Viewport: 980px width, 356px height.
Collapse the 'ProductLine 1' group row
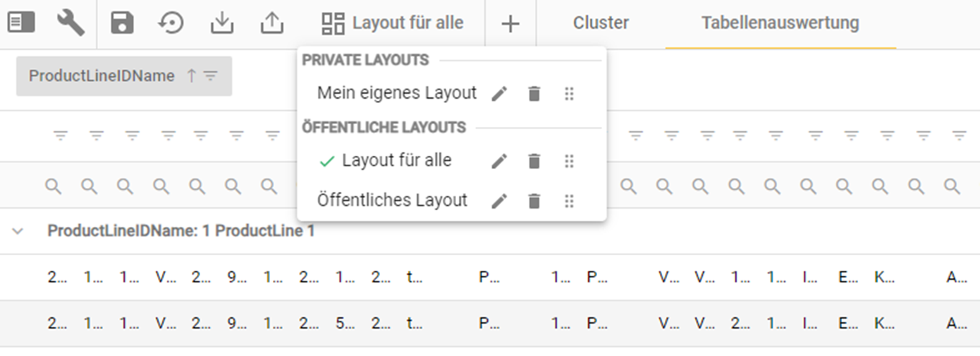point(18,231)
